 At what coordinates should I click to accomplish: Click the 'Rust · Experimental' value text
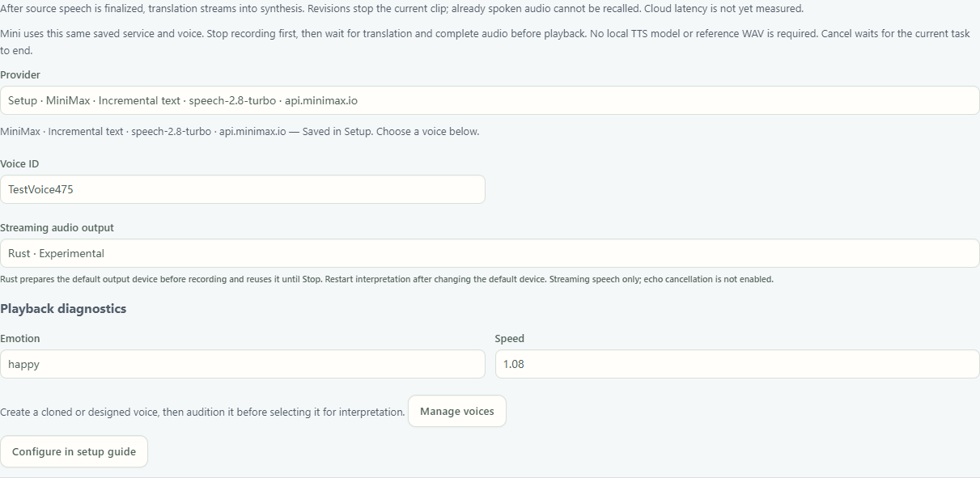[56, 253]
